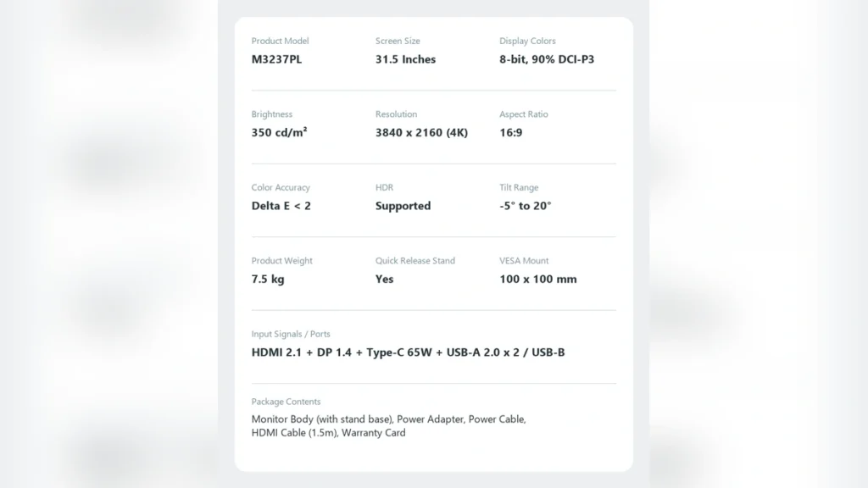The width and height of the screenshot is (868, 488).
Task: Click the Package Contents heading
Action: coord(286,402)
